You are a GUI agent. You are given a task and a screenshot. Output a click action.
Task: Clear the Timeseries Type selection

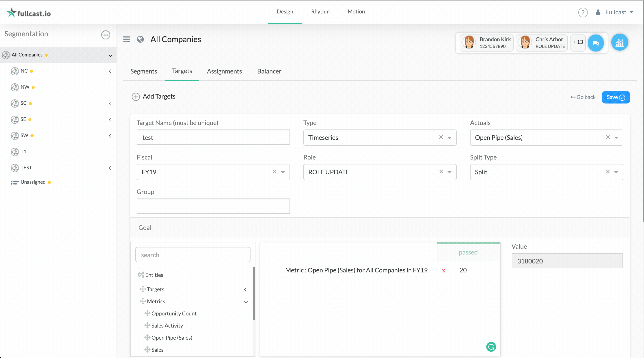point(441,137)
